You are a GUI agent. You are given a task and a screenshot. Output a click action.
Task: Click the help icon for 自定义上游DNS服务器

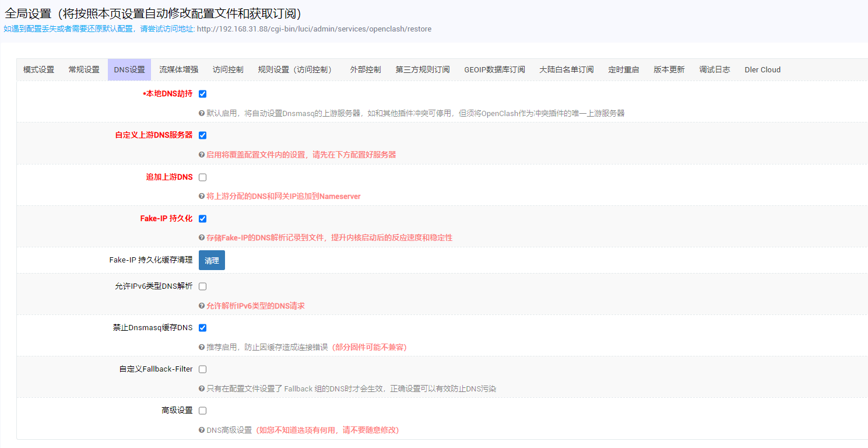click(x=202, y=154)
